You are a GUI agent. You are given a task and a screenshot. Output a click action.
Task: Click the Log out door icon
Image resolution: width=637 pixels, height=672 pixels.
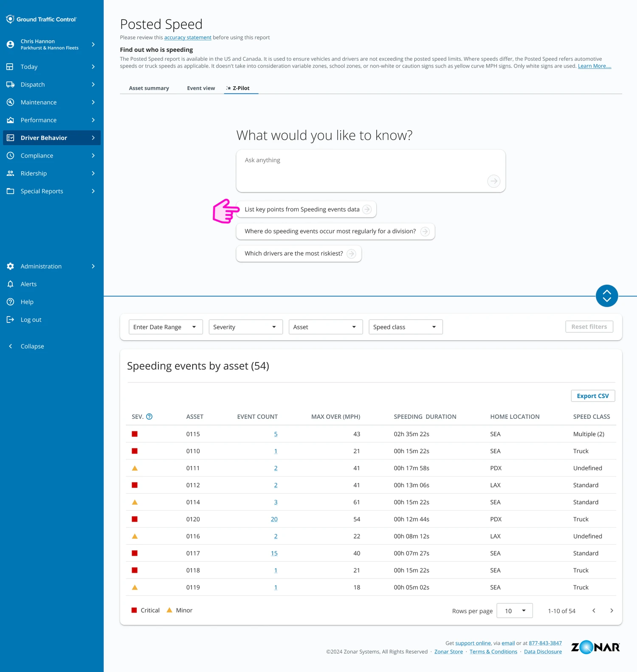(x=11, y=320)
